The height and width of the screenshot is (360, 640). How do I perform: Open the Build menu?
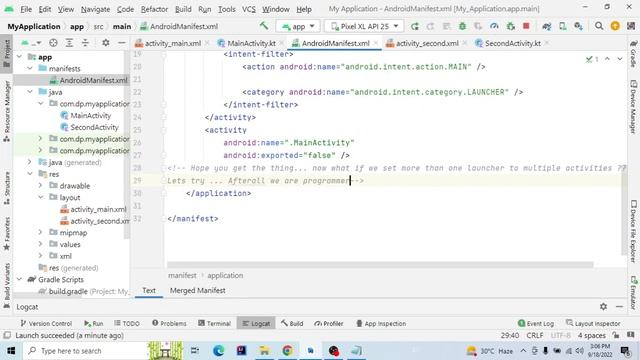tap(183, 9)
